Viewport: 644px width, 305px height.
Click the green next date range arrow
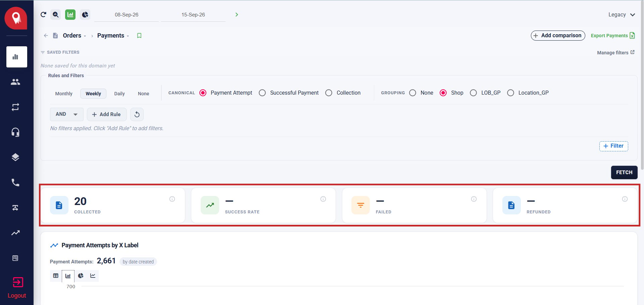click(237, 14)
